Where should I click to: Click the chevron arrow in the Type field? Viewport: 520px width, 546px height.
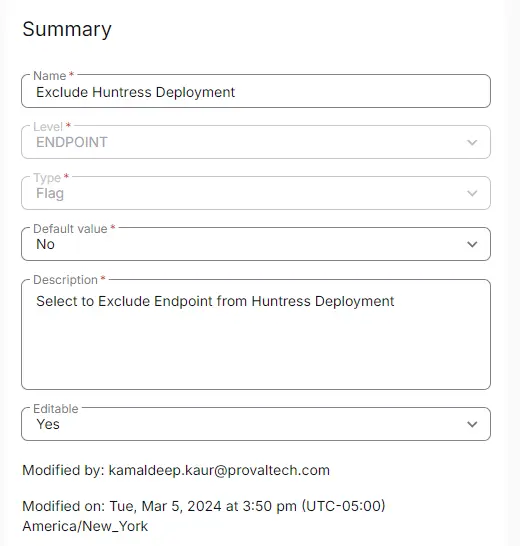coord(472,193)
